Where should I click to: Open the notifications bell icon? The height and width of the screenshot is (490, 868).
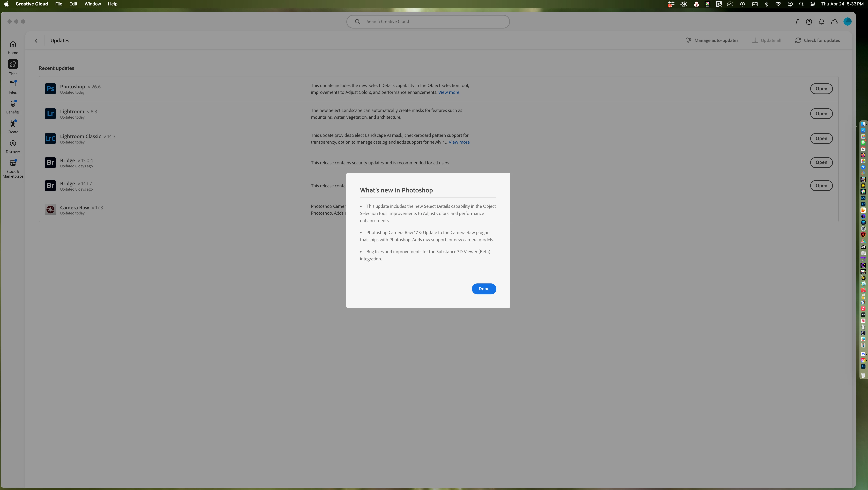821,22
